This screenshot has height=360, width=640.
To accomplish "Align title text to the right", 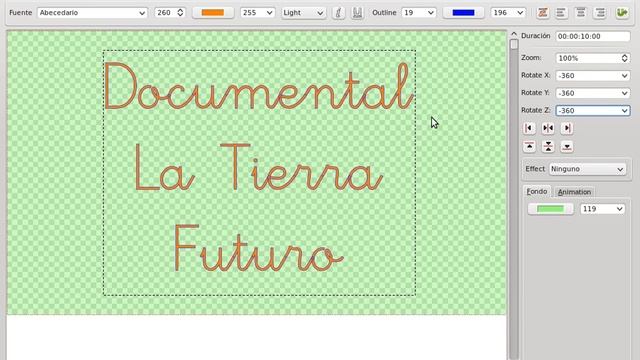I will click(x=600, y=13).
